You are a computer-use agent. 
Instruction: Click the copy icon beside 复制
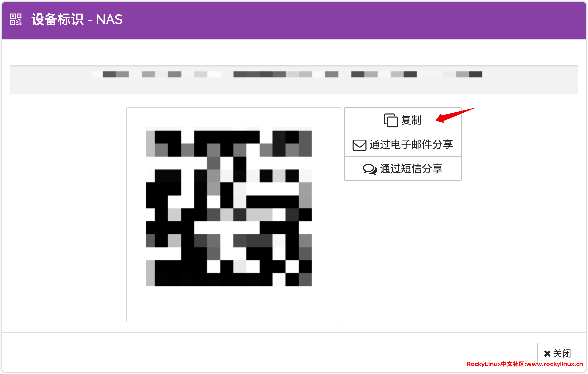(x=390, y=120)
